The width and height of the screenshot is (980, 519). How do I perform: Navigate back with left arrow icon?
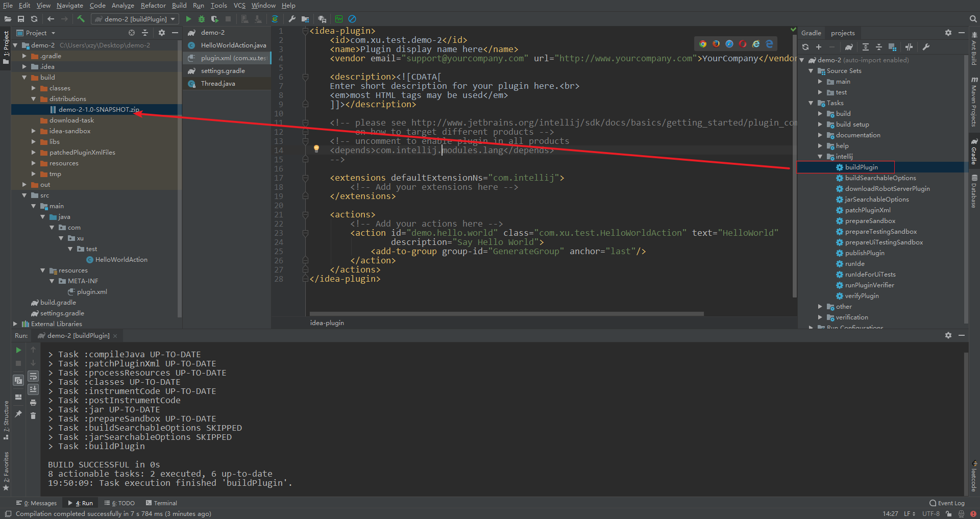(x=51, y=19)
